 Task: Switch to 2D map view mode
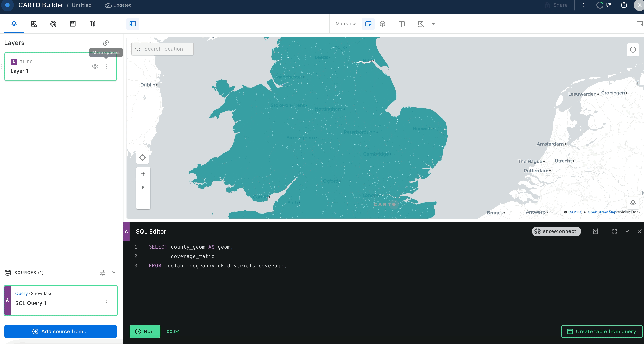(368, 24)
